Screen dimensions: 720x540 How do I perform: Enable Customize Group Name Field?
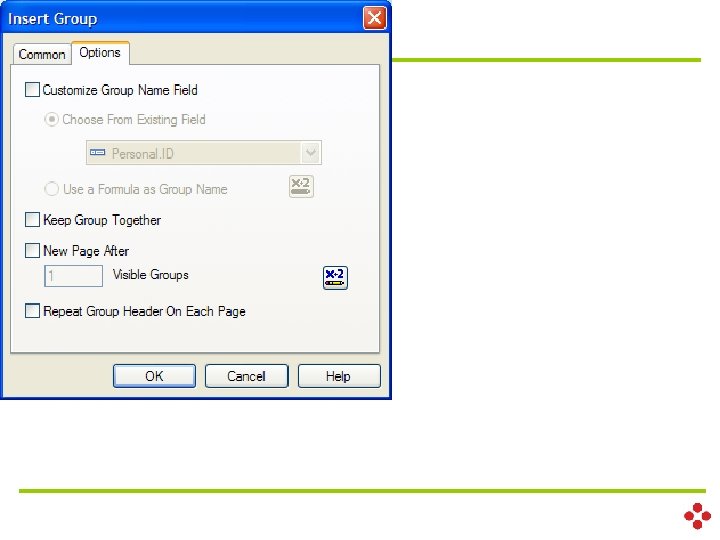(32, 90)
